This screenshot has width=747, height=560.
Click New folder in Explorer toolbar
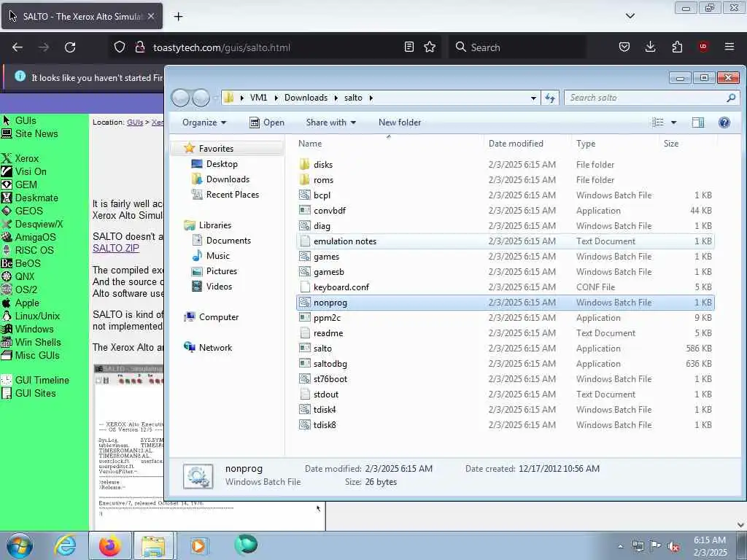pos(400,122)
